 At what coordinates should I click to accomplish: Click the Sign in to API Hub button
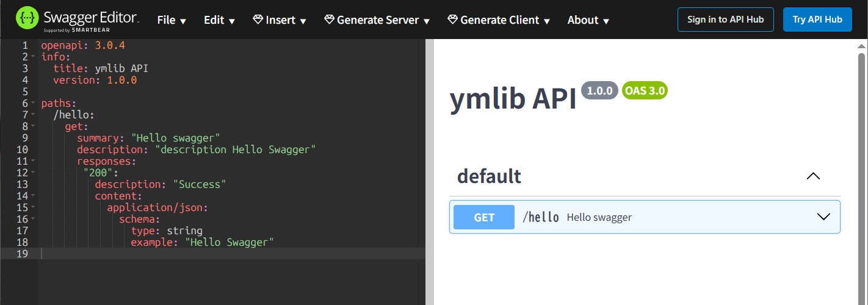[725, 20]
